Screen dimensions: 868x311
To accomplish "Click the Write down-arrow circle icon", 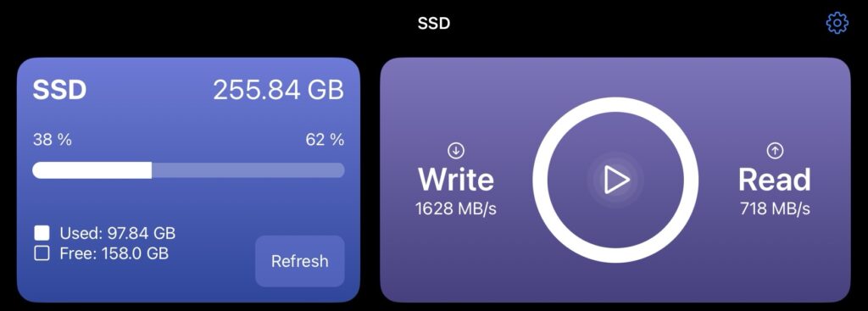I will pyautogui.click(x=455, y=150).
